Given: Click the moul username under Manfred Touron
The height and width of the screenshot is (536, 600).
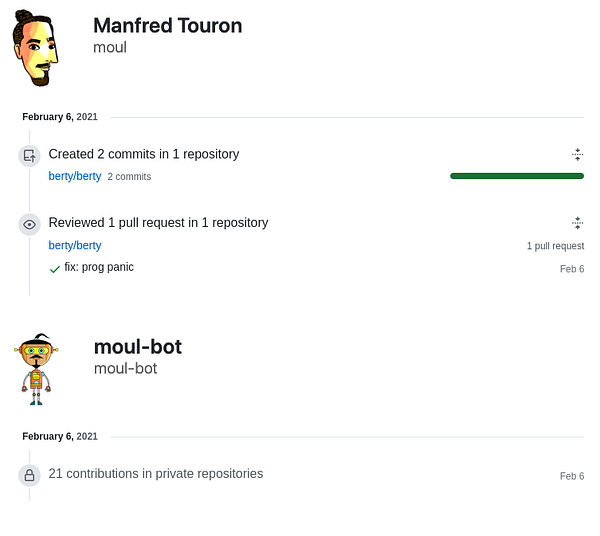Looking at the screenshot, I should [110, 47].
